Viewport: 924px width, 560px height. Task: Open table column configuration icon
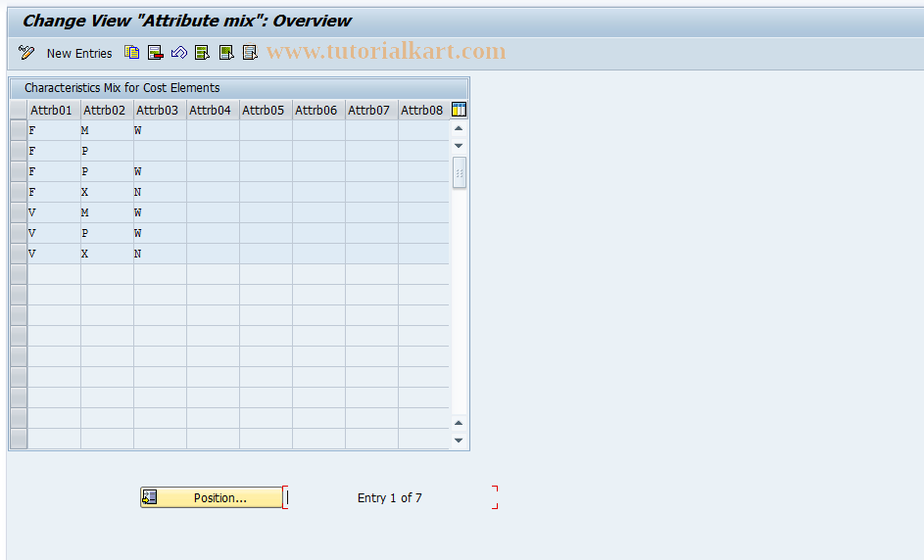pos(459,110)
